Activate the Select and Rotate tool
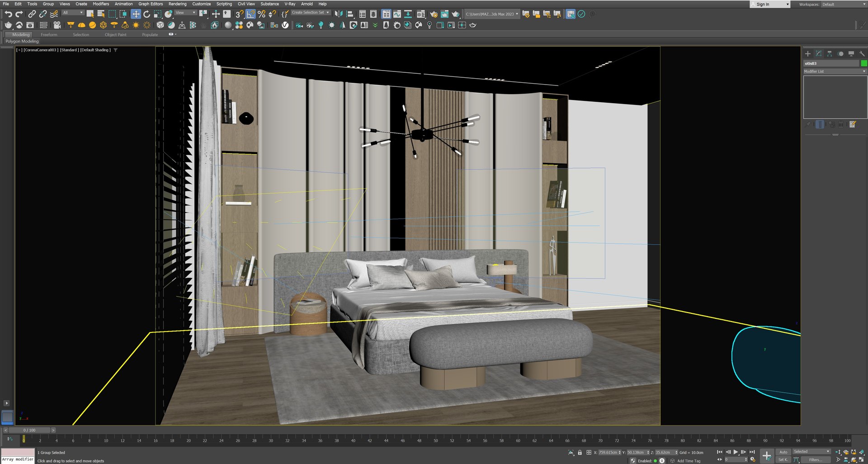Screen dimensions: 868x464 (146, 14)
